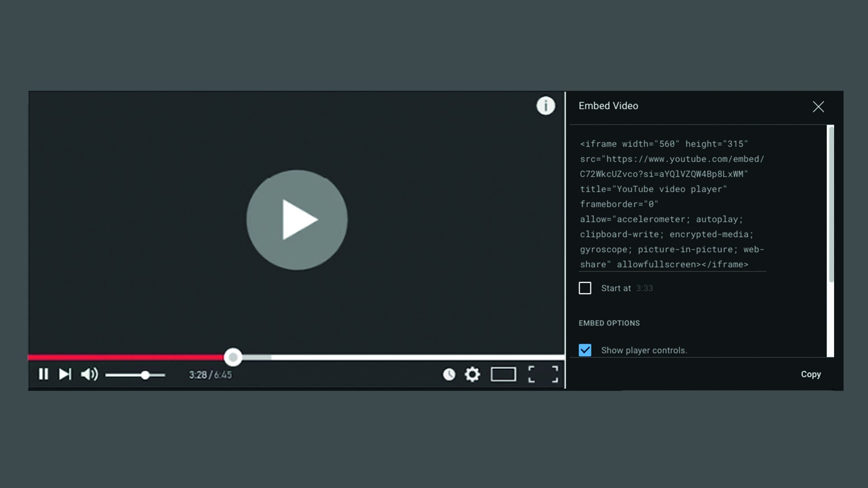
Task: Click the embed panel vertical scrollbar
Action: pyautogui.click(x=831, y=204)
